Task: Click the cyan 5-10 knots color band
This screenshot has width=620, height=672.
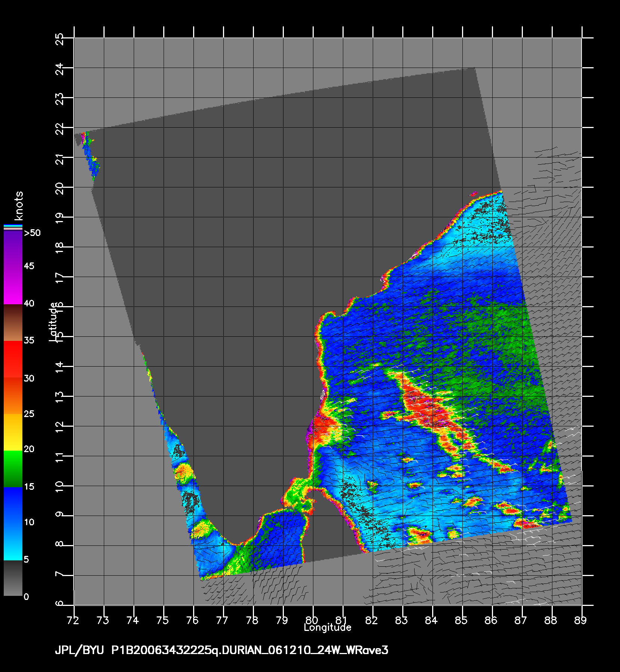Action: point(13,542)
